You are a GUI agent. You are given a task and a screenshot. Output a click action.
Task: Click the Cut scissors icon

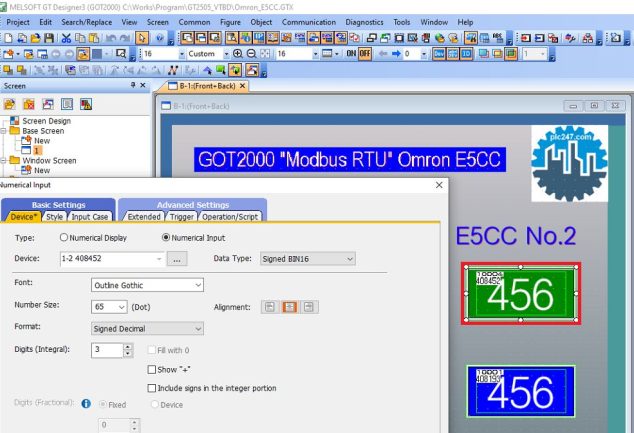(x=66, y=38)
